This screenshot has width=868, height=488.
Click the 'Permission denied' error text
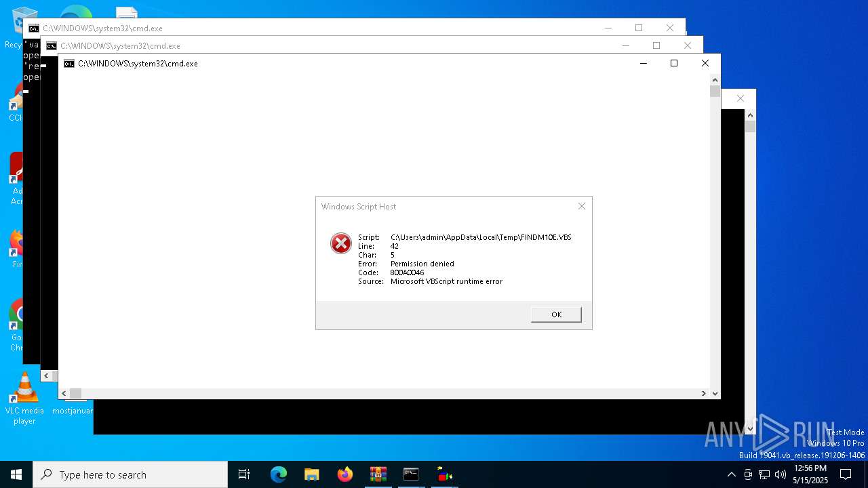pos(422,264)
